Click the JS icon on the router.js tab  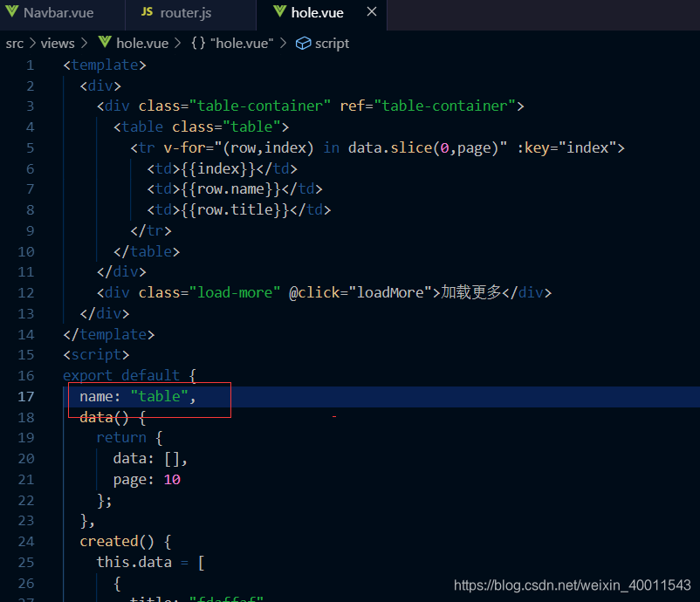(x=147, y=14)
